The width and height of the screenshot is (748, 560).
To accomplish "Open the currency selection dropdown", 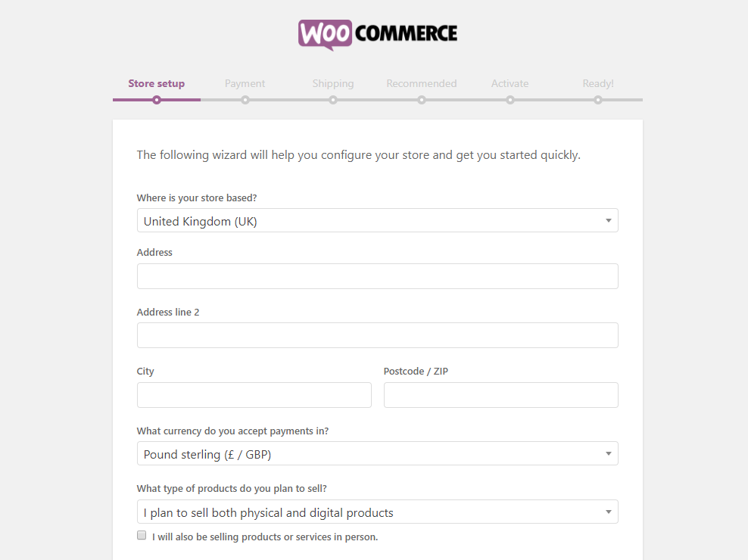I will coord(377,453).
